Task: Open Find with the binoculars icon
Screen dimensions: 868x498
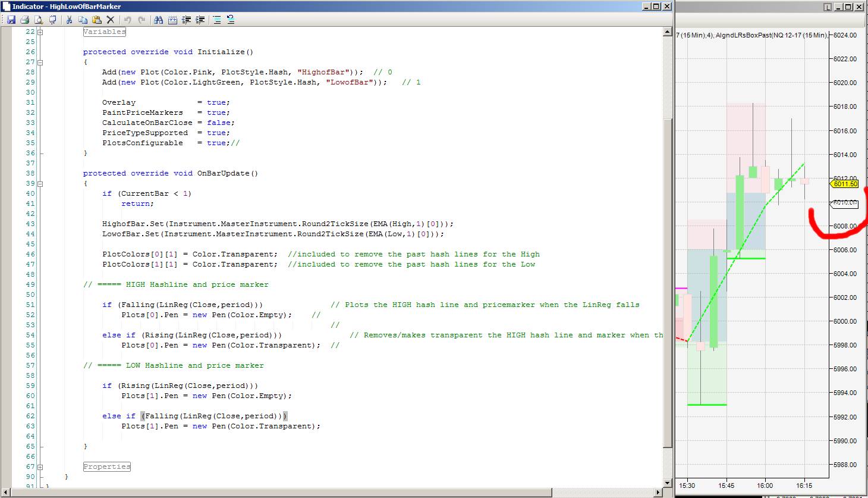Action: click(x=158, y=20)
